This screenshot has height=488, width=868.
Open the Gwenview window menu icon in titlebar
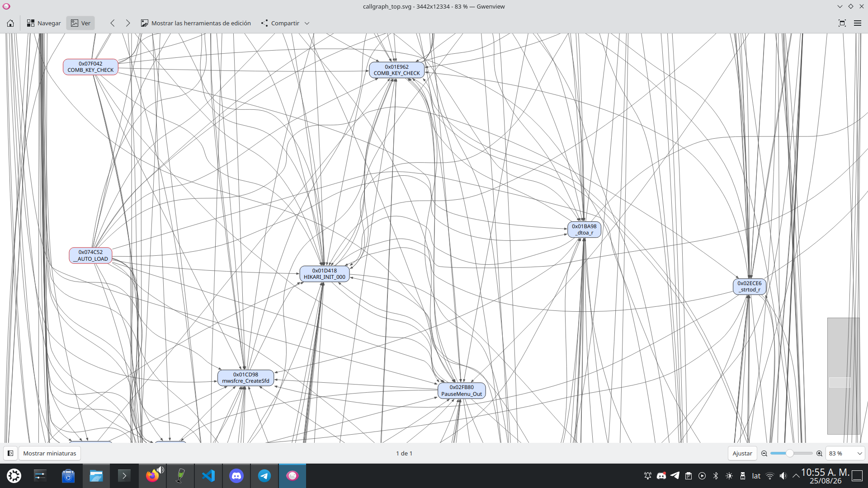pos(6,6)
